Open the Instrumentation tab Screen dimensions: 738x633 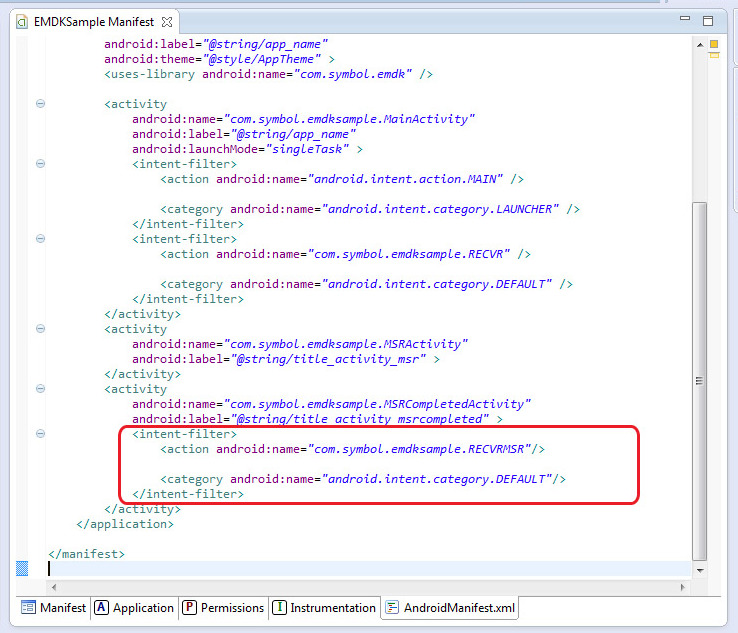(332, 607)
